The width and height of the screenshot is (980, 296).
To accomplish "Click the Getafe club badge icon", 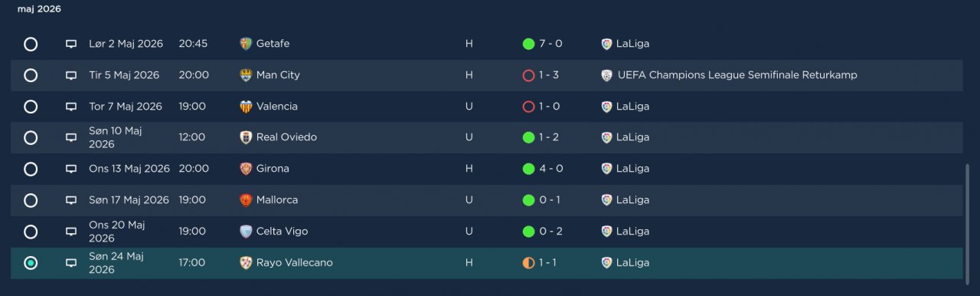I will pos(246,44).
